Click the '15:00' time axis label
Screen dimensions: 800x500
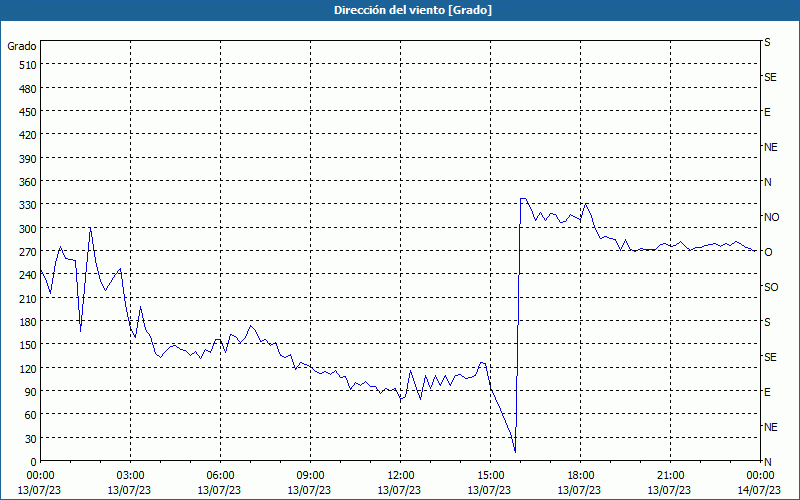click(490, 476)
